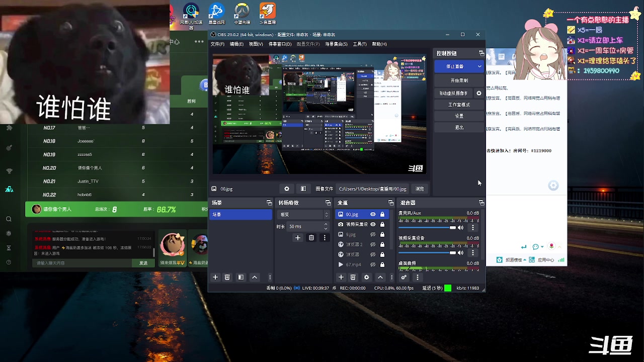The height and width of the screenshot is (362, 644).
Task: Open transition properties three-dot menu
Action: [x=325, y=238]
